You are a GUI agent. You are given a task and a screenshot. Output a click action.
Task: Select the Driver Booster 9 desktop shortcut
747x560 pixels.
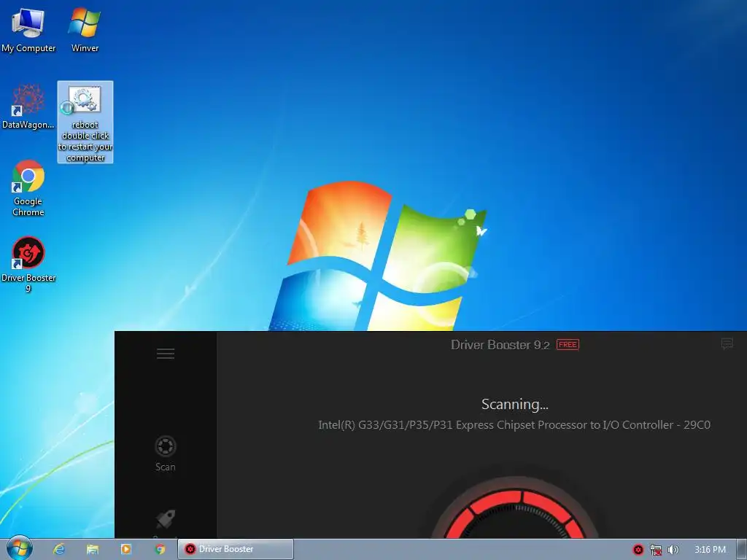point(28,264)
